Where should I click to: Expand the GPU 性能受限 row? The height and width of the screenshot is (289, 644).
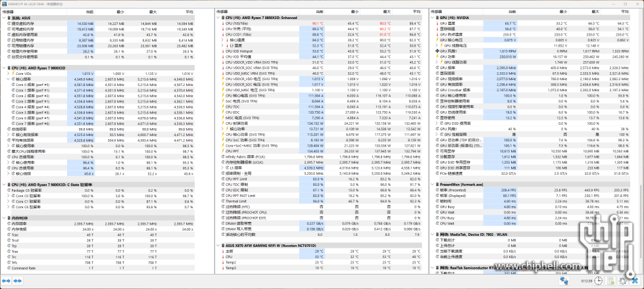tap(437, 134)
